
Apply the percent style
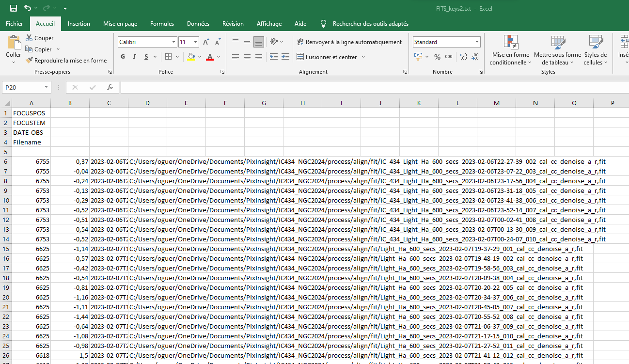(x=437, y=57)
